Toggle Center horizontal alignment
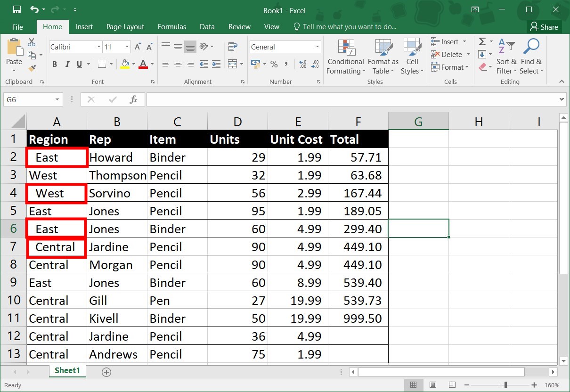This screenshot has width=570, height=392. click(x=178, y=64)
